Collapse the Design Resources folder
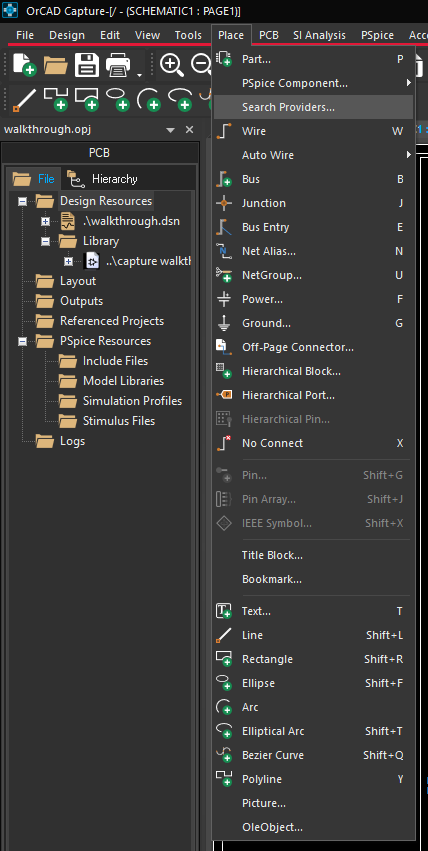428x851 pixels. click(x=22, y=201)
